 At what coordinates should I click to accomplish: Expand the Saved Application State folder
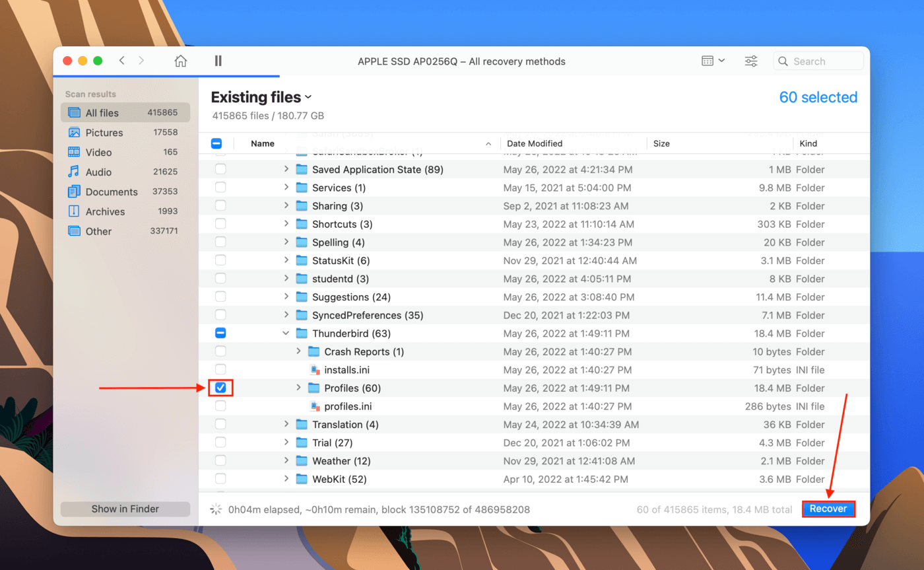(286, 170)
